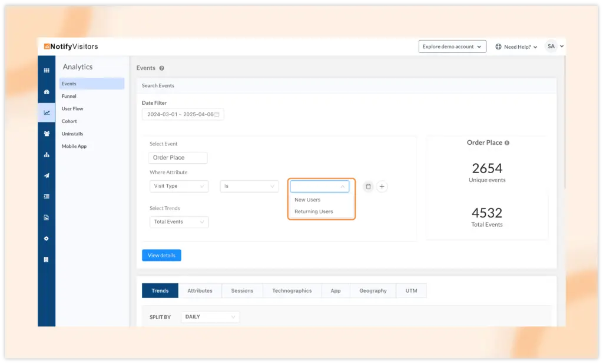Add another attribute filter with plus icon

[382, 187]
